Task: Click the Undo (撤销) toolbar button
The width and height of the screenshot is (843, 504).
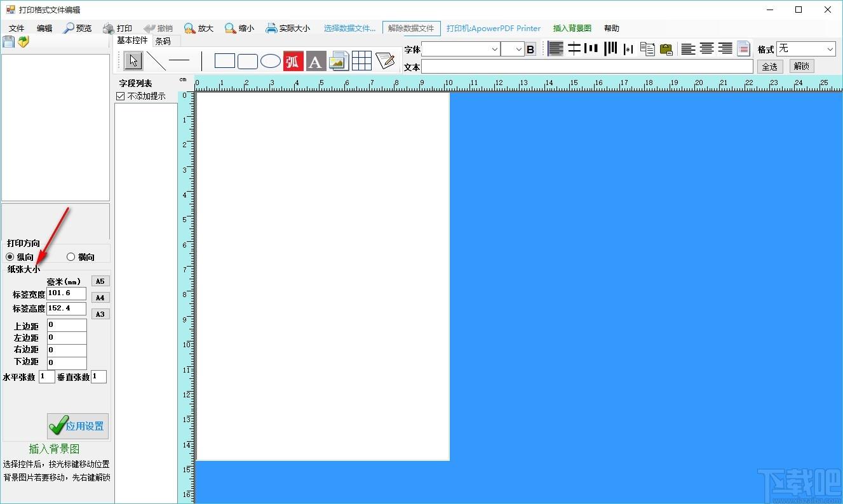Action: coord(158,28)
